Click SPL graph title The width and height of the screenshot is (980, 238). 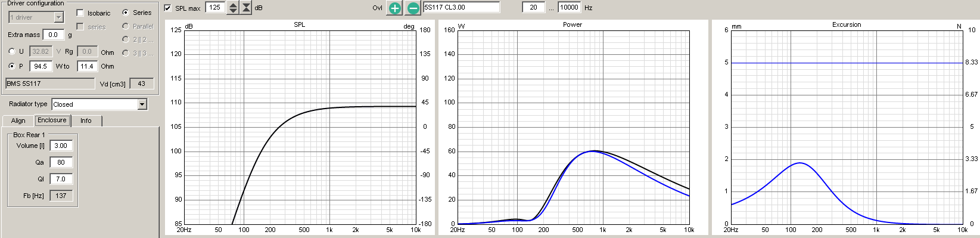[x=300, y=24]
